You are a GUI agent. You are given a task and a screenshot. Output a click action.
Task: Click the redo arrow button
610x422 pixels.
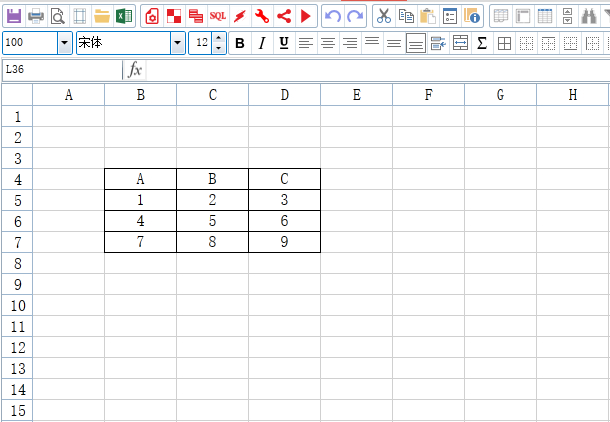(x=355, y=16)
